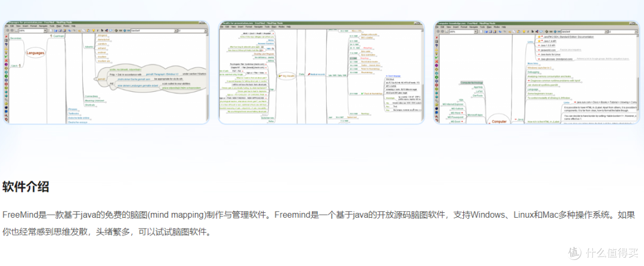The width and height of the screenshot is (644, 266).
Task: Select the Debugging node
Action: pos(534,72)
